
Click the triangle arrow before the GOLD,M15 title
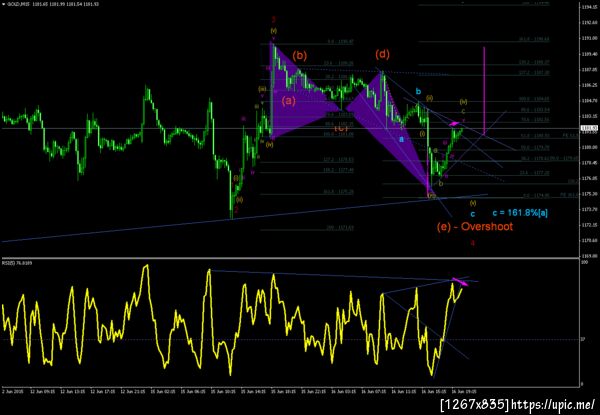tap(3, 5)
